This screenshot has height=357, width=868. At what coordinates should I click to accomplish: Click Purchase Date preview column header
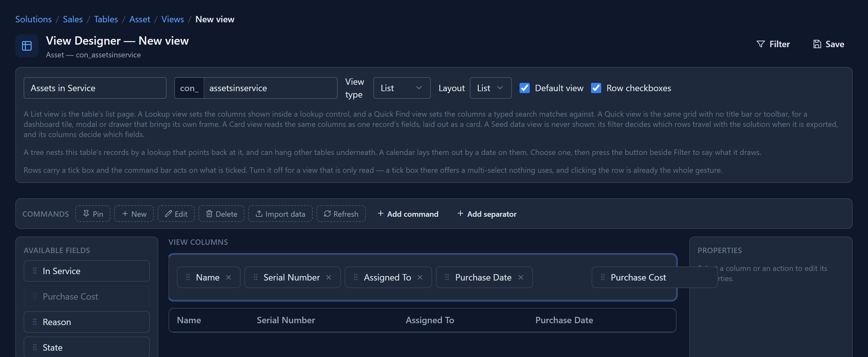[564, 320]
